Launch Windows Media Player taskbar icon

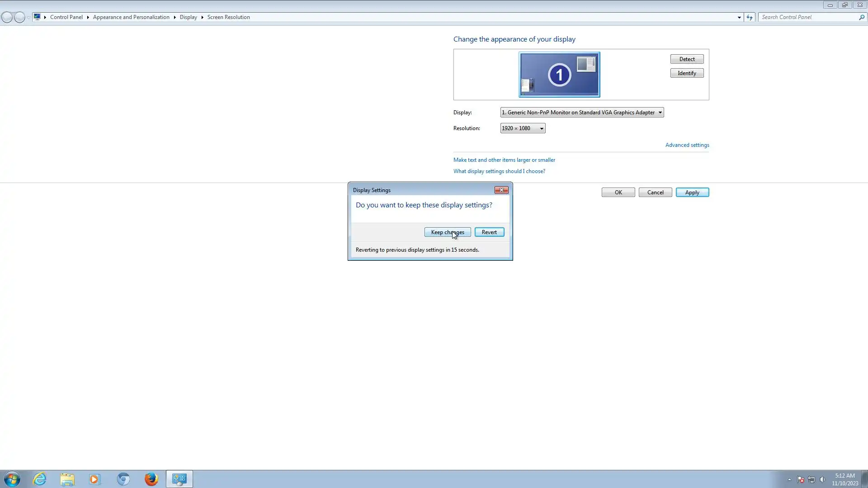click(x=95, y=479)
